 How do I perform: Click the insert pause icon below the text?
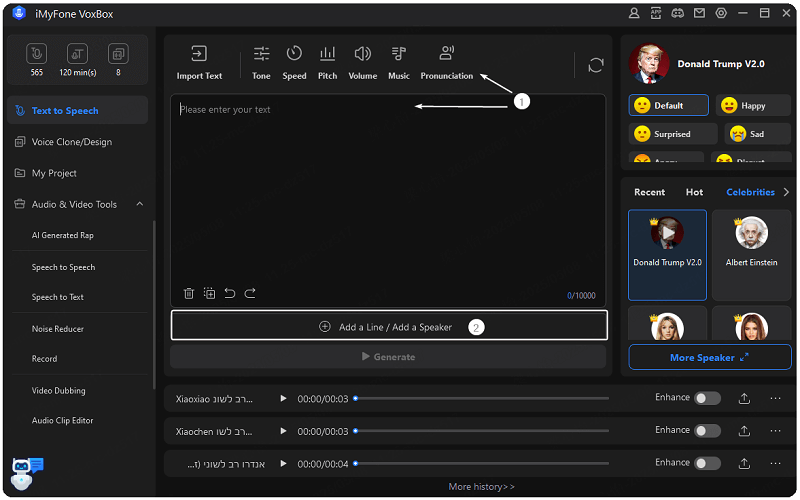[209, 293]
